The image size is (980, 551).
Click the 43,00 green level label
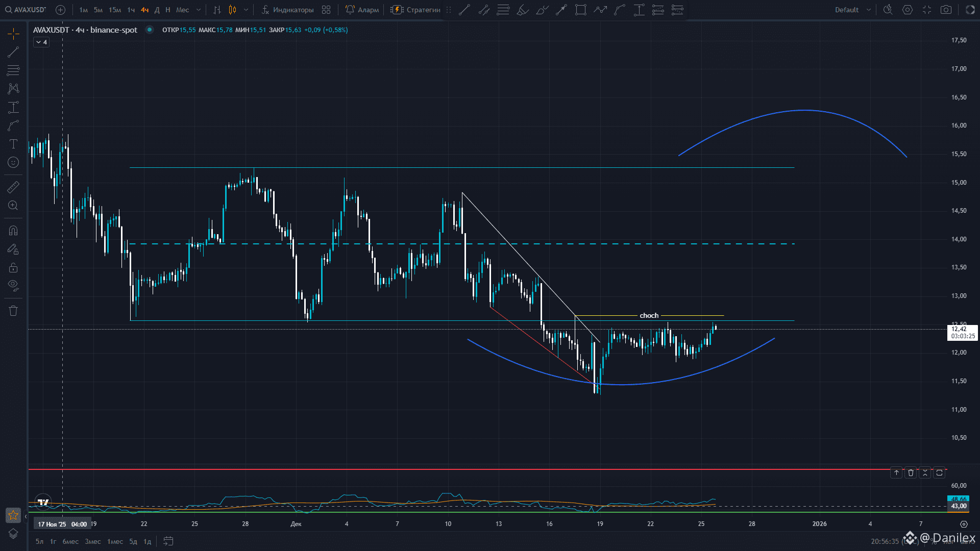coord(959,506)
